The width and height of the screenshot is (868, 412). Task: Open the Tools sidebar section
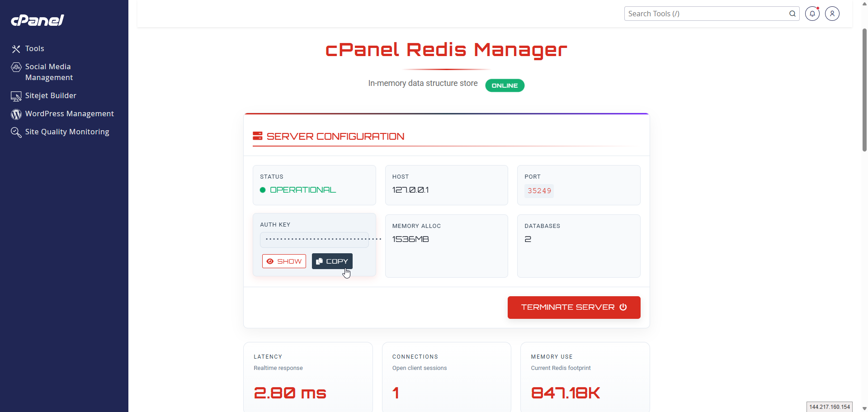point(35,48)
